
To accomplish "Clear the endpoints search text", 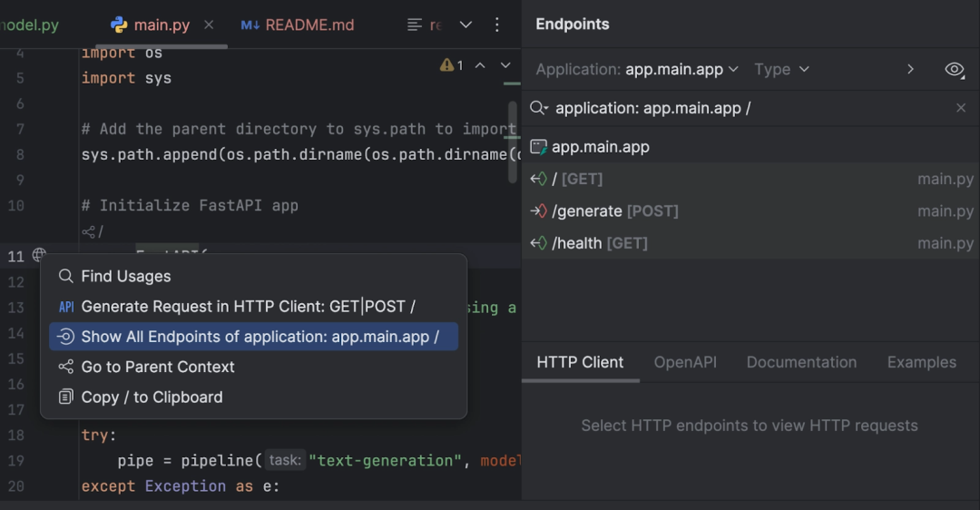I will (x=961, y=108).
